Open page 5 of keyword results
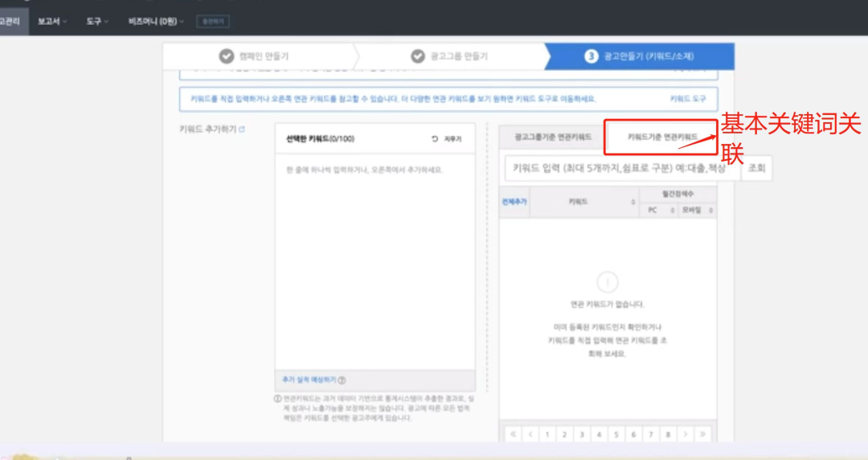The image size is (868, 460). tap(616, 434)
